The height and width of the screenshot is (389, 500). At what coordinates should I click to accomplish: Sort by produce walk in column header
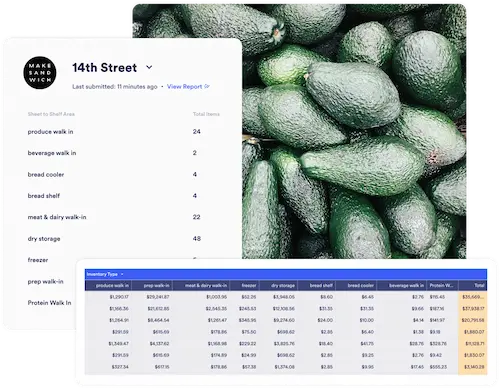(108, 286)
